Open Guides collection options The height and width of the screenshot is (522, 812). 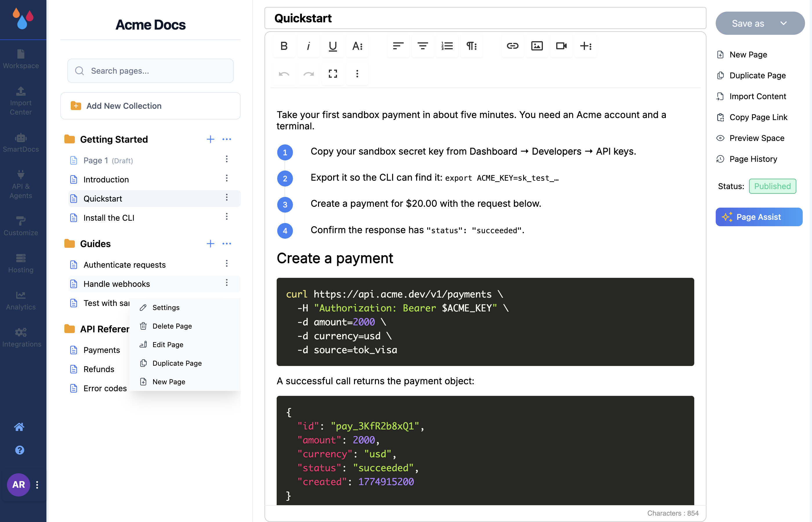tap(227, 244)
